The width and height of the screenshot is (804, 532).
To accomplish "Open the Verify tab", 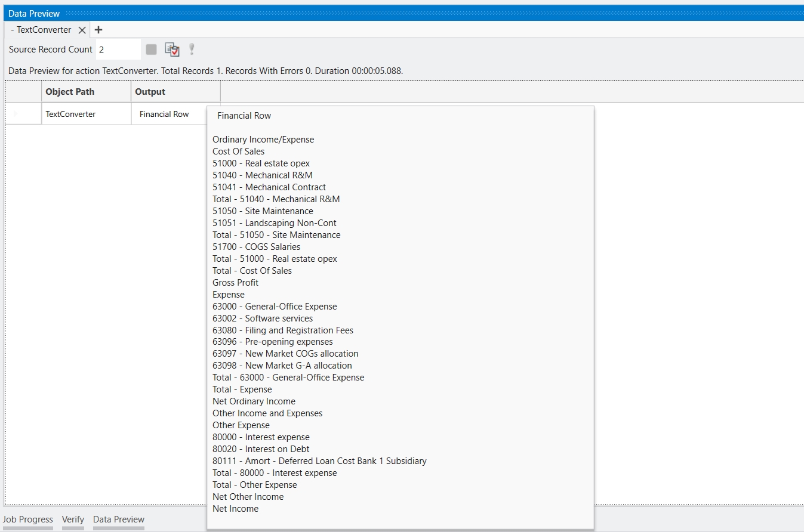I will [x=73, y=519].
